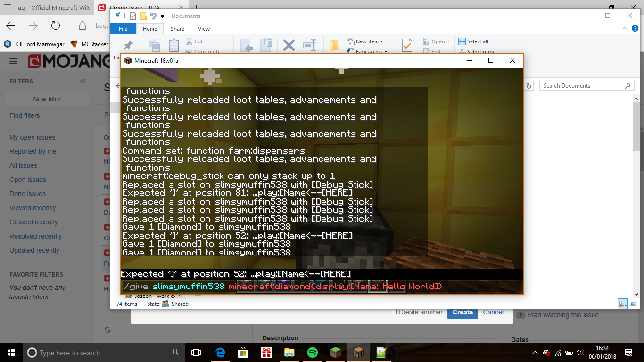This screenshot has height=362, width=644.
Task: Collapse the JIRA Filters sidebar chevron
Action: tap(83, 81)
